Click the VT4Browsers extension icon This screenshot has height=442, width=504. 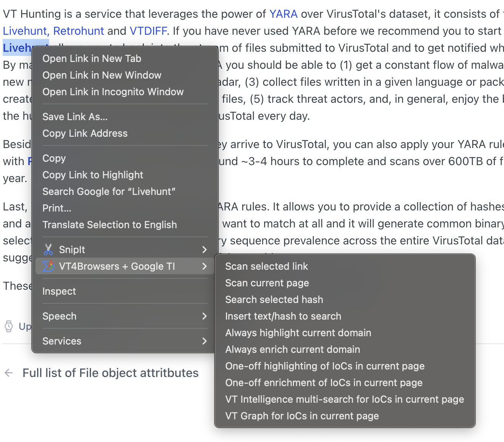click(x=48, y=266)
